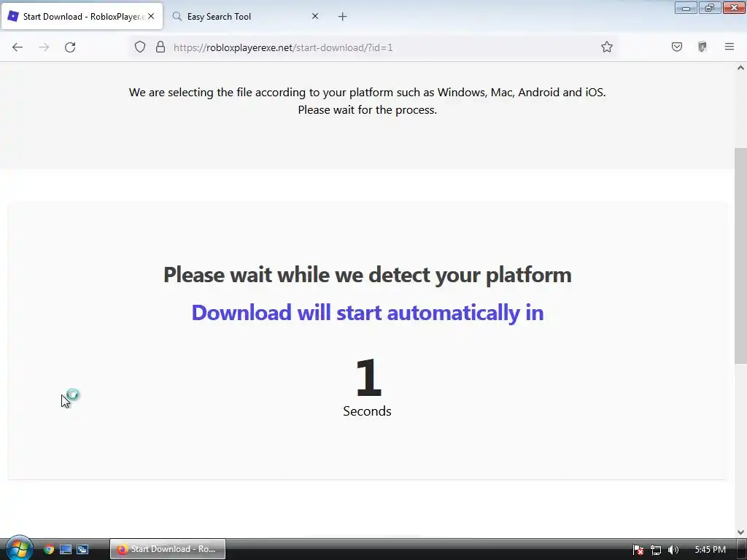The height and width of the screenshot is (560, 747).
Task: Click the countdown number 1
Action: tap(368, 377)
